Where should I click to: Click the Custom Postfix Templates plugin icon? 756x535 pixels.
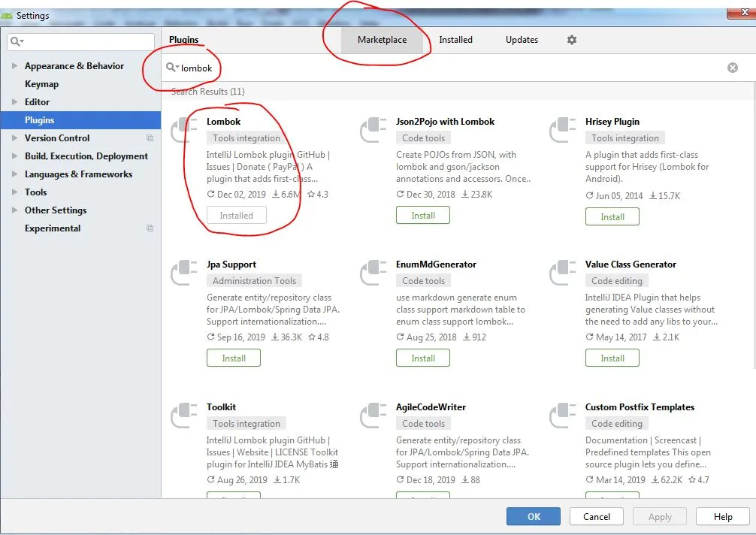pos(563,416)
